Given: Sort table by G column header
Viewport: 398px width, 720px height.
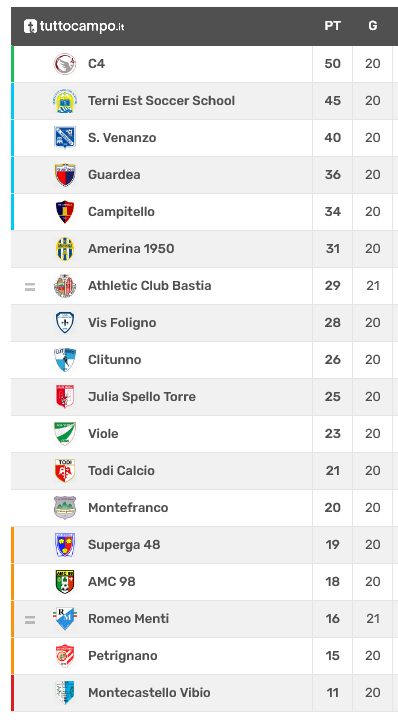Looking at the screenshot, I should click(x=373, y=26).
